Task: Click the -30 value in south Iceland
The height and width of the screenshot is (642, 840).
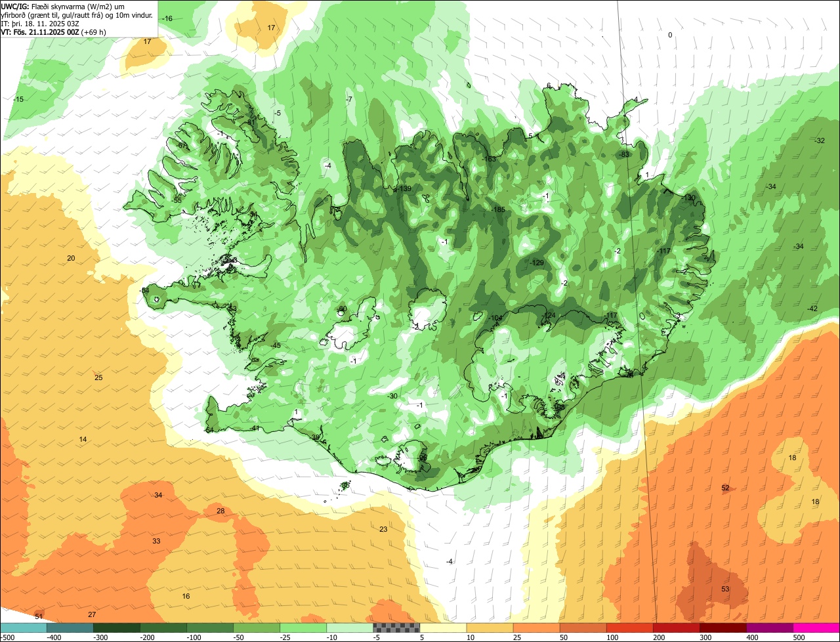Action: (392, 396)
